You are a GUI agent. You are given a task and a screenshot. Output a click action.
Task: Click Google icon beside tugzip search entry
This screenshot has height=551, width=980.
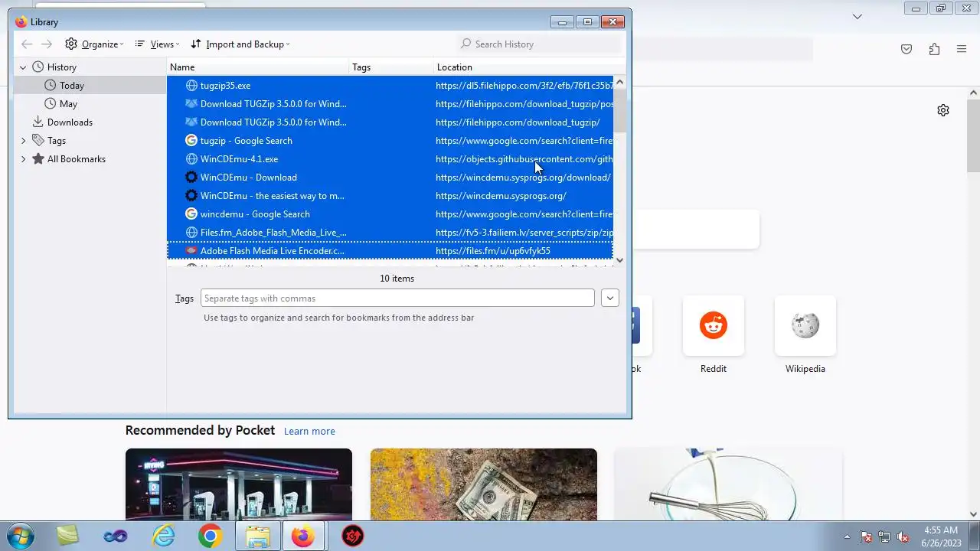click(191, 141)
